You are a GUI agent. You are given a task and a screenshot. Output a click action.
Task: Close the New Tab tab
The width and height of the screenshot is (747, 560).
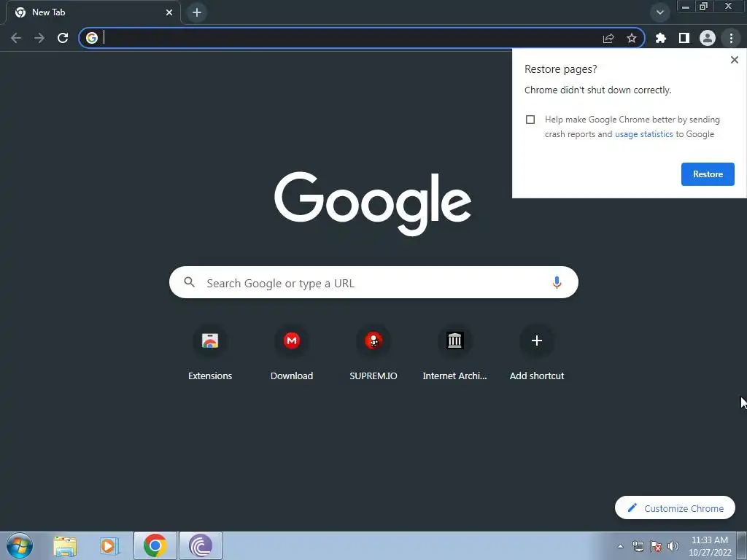[169, 12]
